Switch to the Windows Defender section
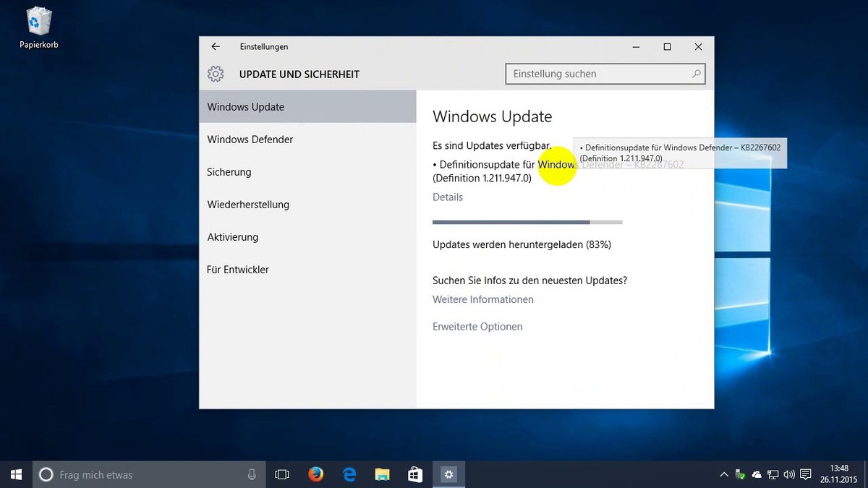Viewport: 868px width, 488px height. click(x=250, y=139)
